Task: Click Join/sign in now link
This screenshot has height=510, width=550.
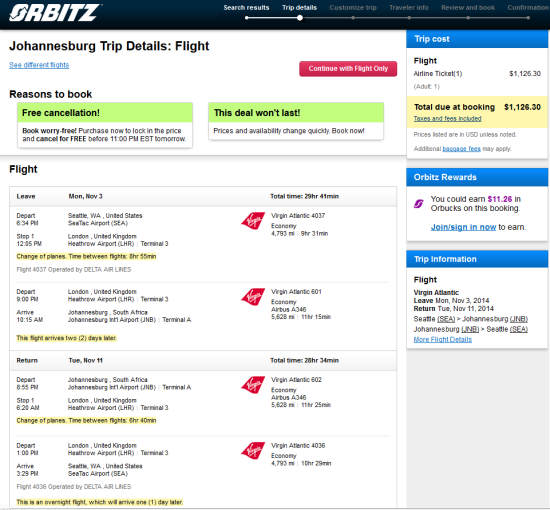Action: (463, 227)
